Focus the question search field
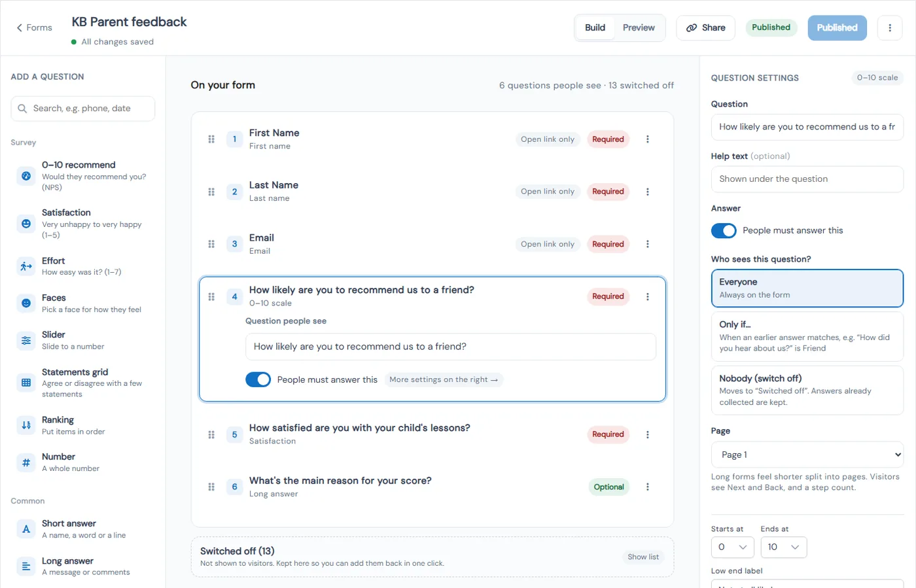916x588 pixels. coord(83,109)
